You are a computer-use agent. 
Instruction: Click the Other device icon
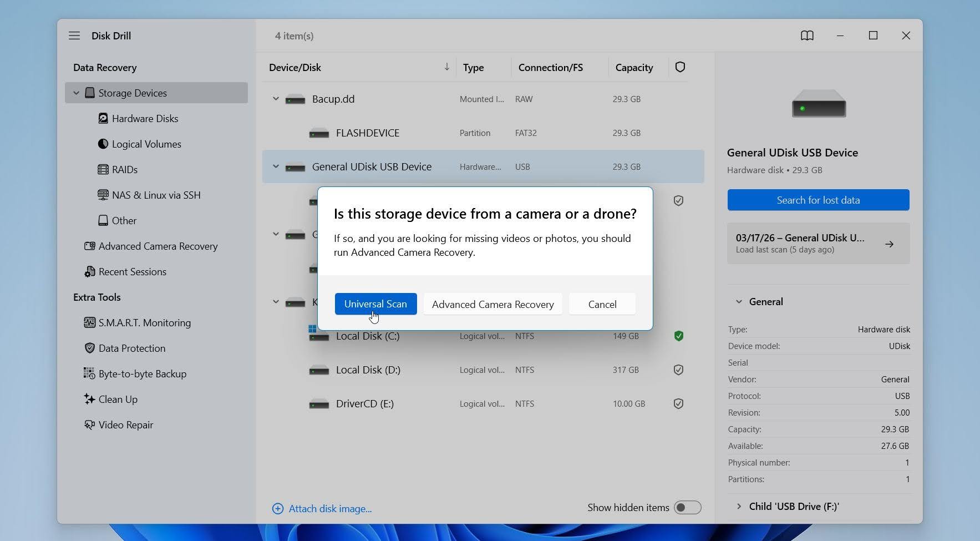103,220
